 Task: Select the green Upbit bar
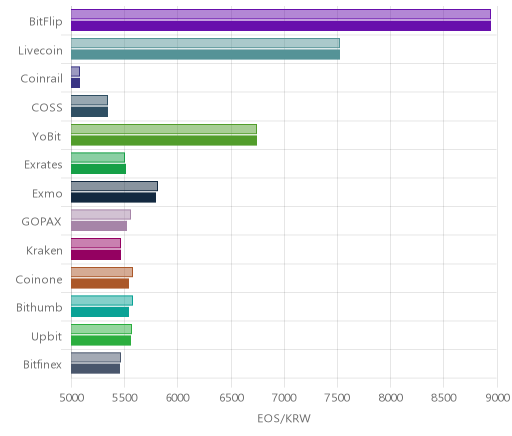pyautogui.click(x=101, y=341)
